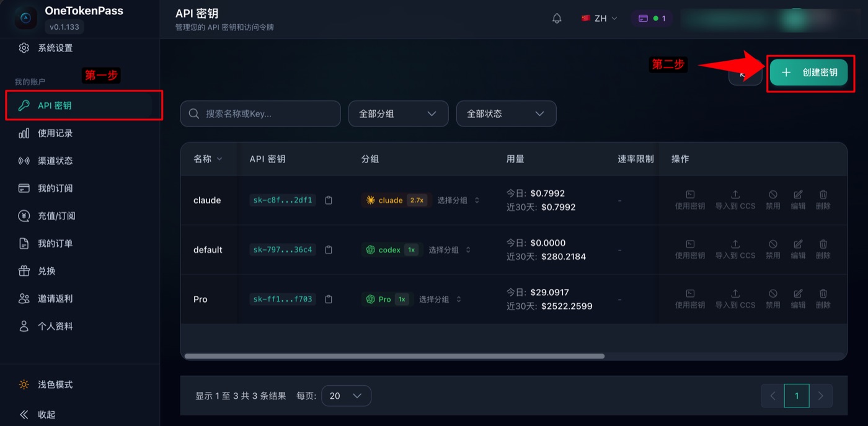Click 导入到 CCS for the claude key
The image size is (868, 426).
tap(735, 200)
